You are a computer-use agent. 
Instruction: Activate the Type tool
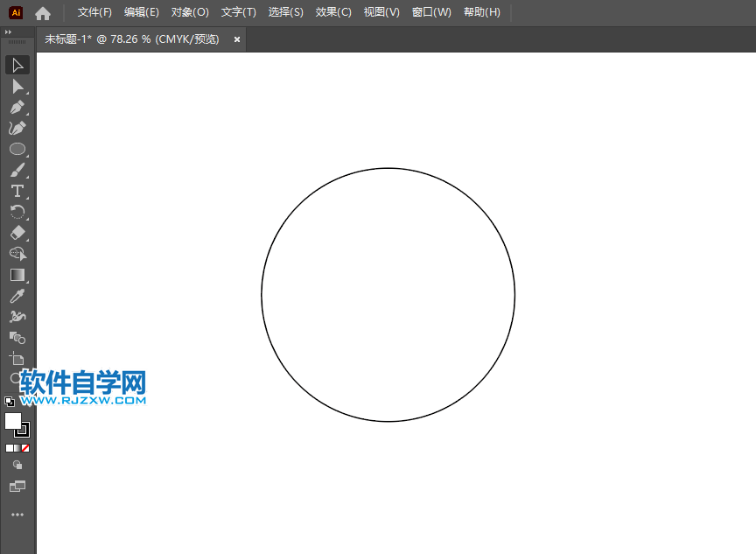click(17, 191)
